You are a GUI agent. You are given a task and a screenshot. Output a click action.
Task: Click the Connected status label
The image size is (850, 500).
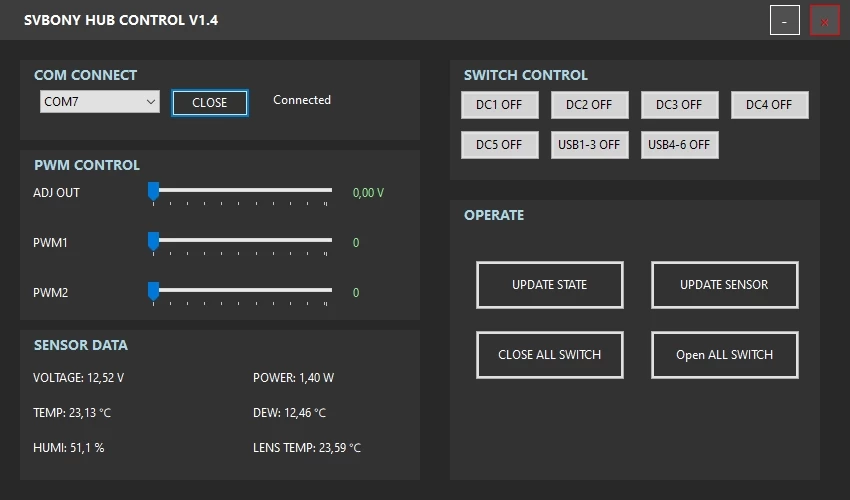[x=302, y=100]
